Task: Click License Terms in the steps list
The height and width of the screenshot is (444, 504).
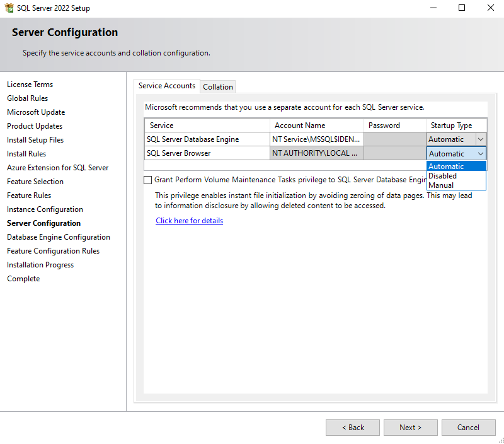Action: (x=30, y=85)
